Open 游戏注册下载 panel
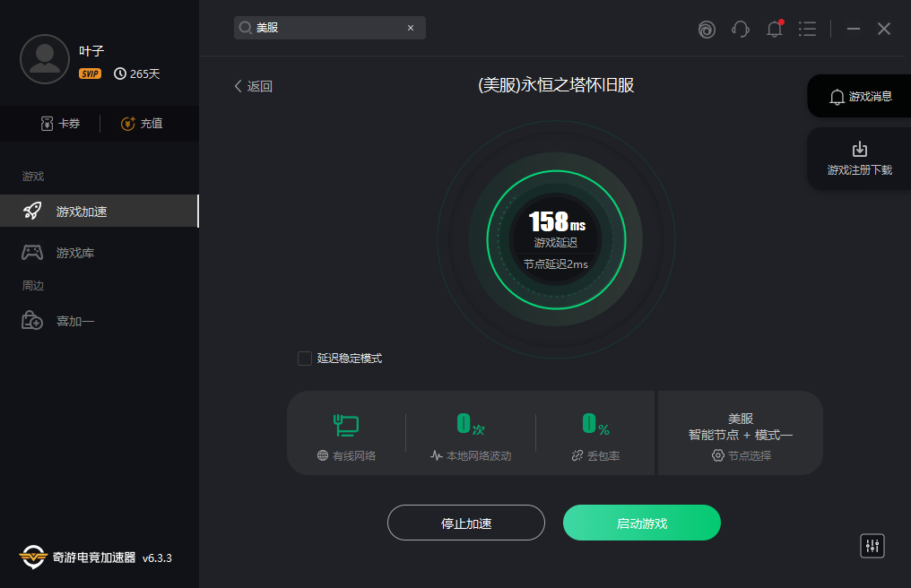911x588 pixels. [861, 159]
